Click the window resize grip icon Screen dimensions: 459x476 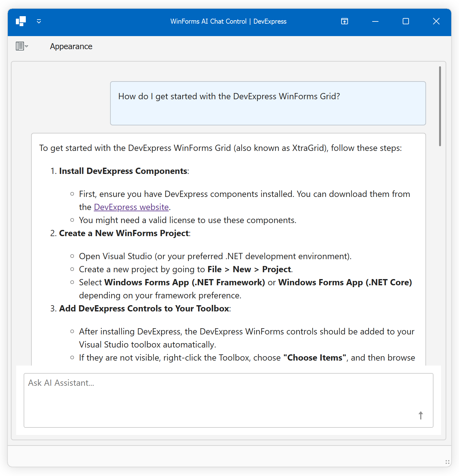pyautogui.click(x=447, y=462)
